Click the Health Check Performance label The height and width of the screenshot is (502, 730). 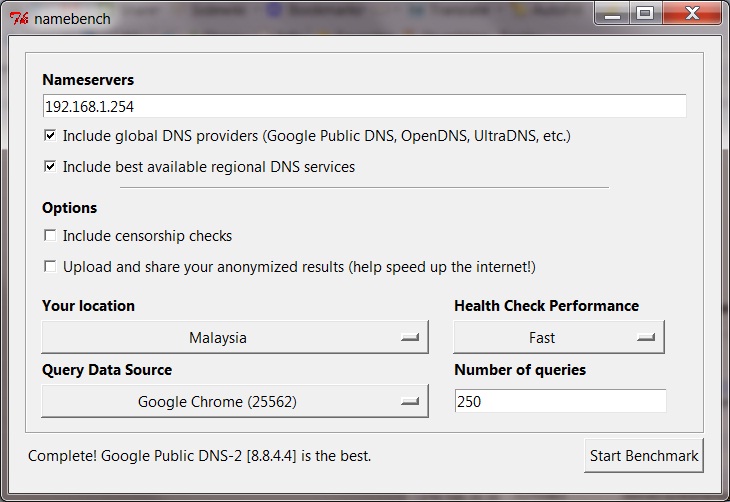point(547,305)
